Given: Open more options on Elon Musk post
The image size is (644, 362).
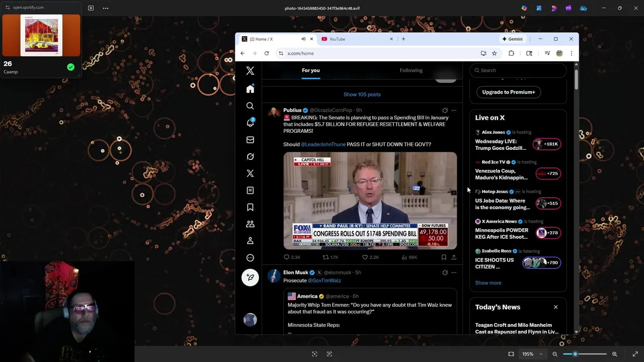Looking at the screenshot, I should click(454, 273).
